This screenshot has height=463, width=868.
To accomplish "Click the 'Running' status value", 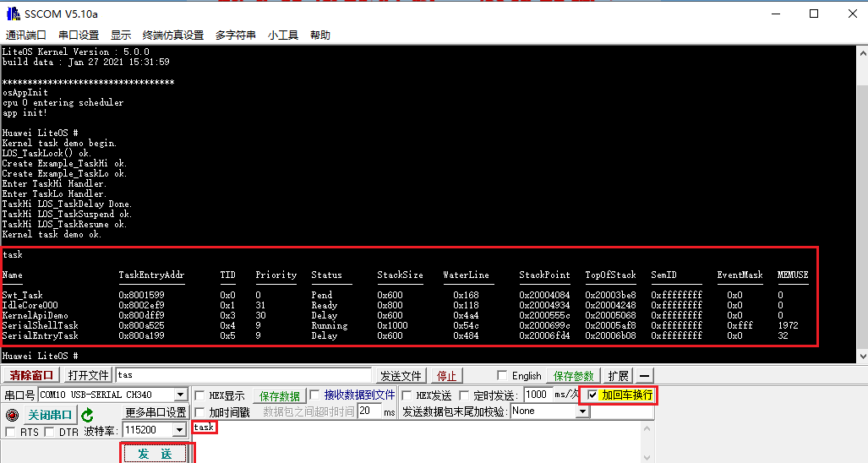I will [330, 326].
